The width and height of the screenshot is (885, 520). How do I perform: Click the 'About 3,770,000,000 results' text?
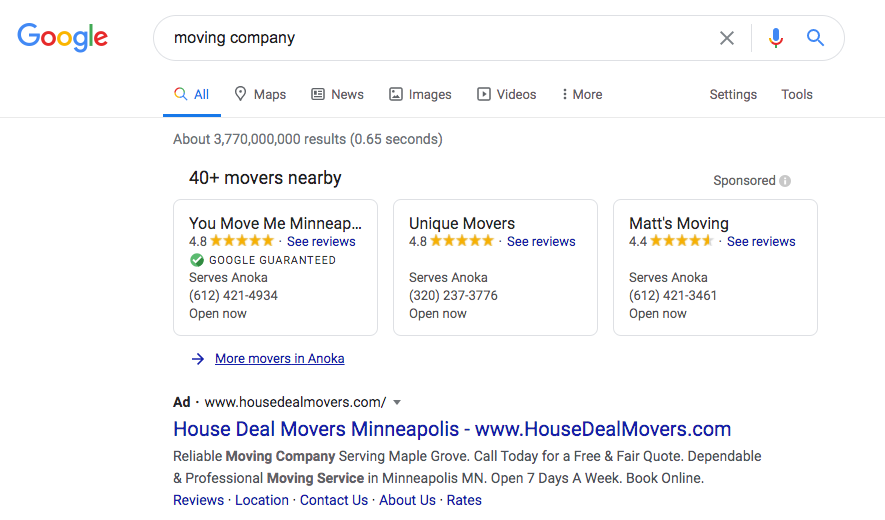click(x=308, y=139)
